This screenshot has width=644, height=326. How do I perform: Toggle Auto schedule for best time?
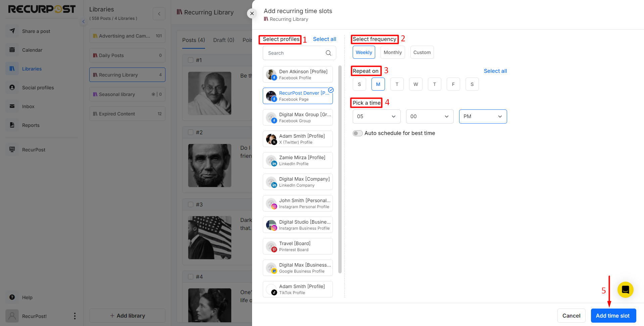pos(358,133)
